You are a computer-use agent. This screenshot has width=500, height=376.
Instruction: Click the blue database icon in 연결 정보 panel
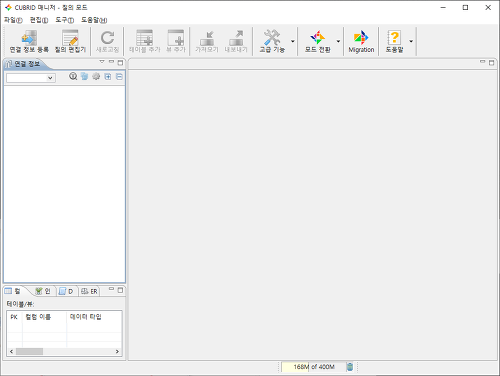click(85, 76)
